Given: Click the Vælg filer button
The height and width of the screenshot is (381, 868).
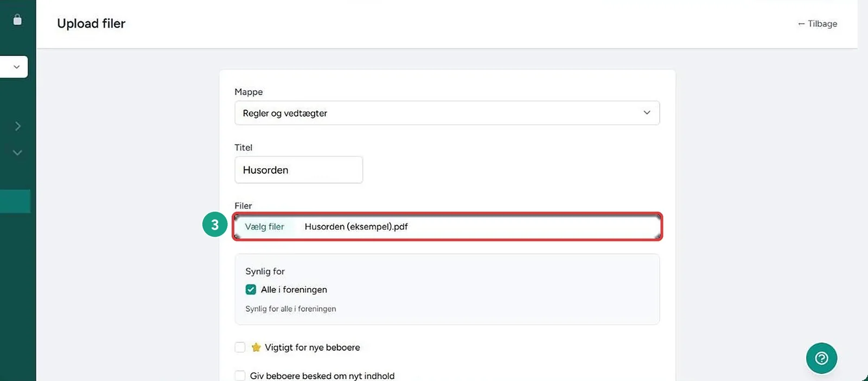Looking at the screenshot, I should [x=264, y=227].
